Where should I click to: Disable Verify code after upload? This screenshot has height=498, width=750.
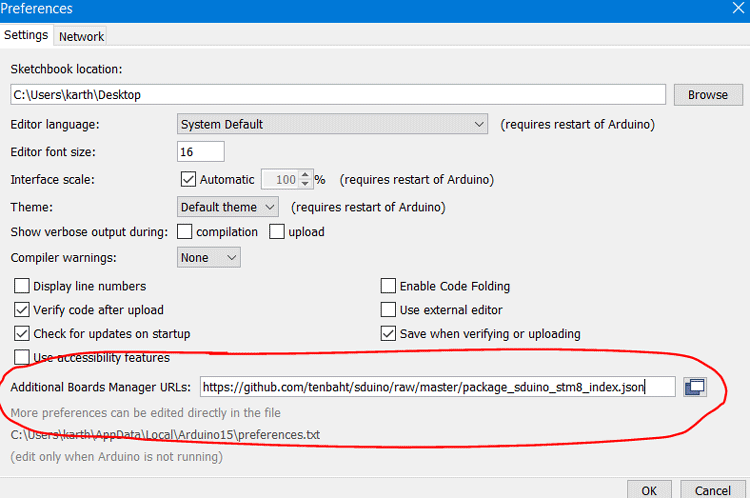(22, 310)
